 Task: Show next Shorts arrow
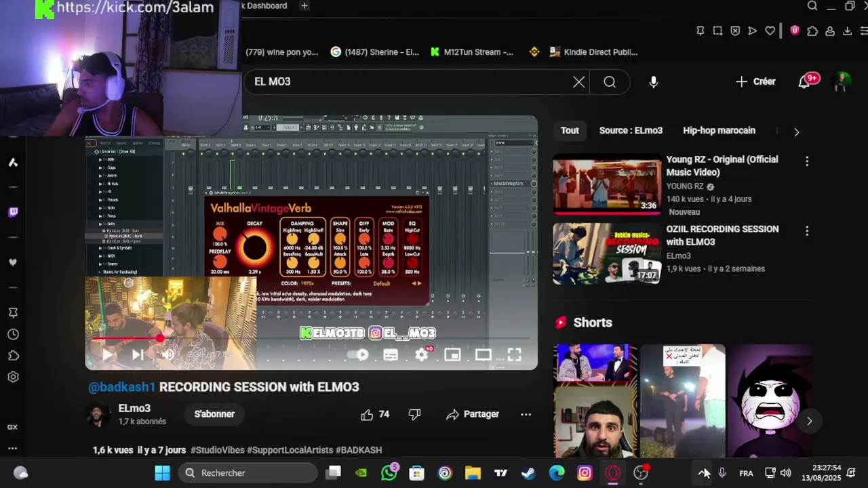pyautogui.click(x=809, y=421)
